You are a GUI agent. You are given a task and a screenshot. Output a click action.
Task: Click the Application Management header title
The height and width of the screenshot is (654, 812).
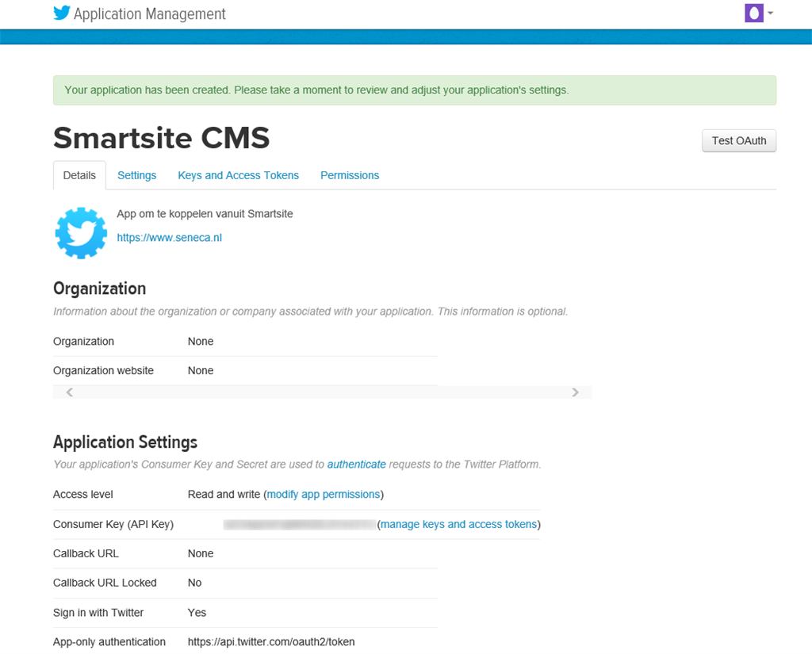(x=150, y=14)
